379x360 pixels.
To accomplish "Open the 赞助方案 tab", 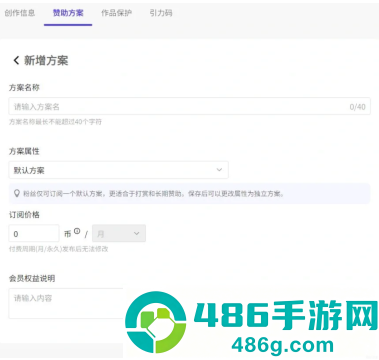I will click(x=68, y=13).
